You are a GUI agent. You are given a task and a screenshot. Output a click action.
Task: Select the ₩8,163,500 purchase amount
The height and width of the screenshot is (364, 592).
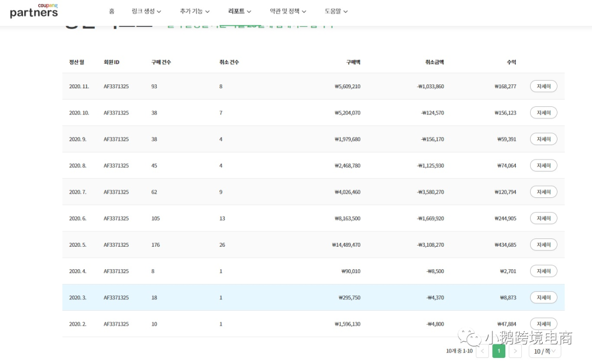pos(348,219)
